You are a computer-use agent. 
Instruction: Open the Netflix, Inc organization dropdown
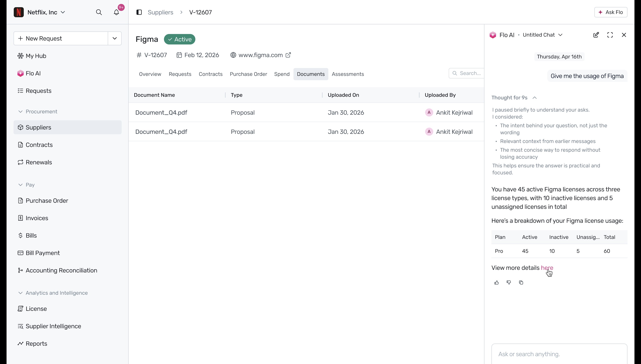46,12
